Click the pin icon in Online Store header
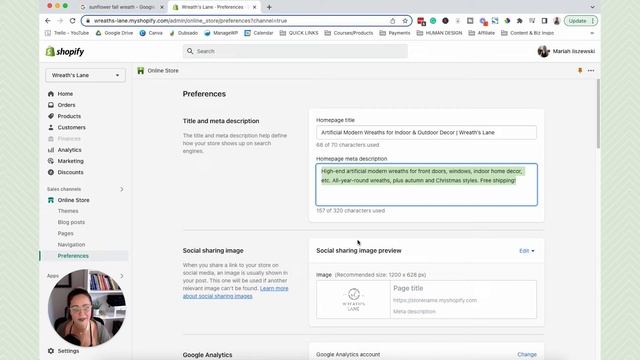The image size is (640, 360). coord(580,71)
